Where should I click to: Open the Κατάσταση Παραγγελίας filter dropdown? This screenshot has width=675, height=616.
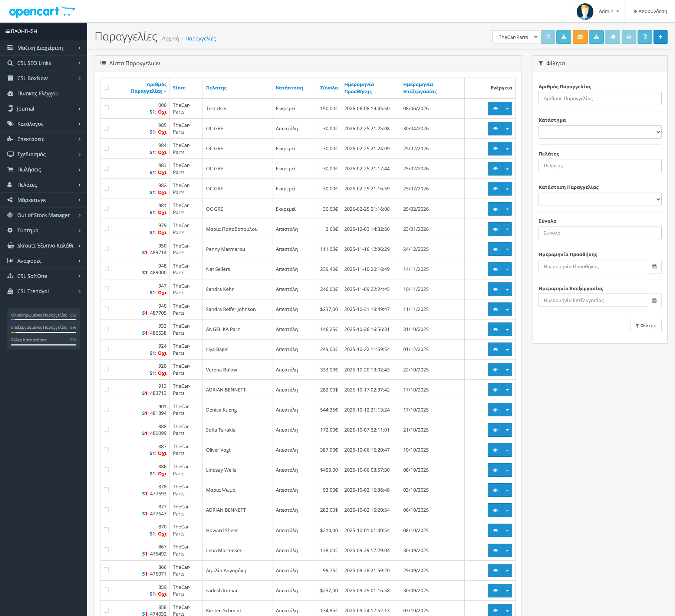600,199
